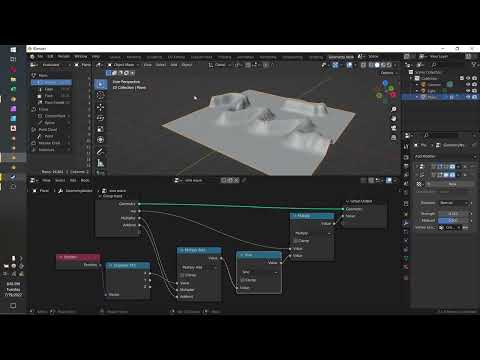This screenshot has height=360, width=480.
Task: Open the Windows Start button
Action: point(13,49)
